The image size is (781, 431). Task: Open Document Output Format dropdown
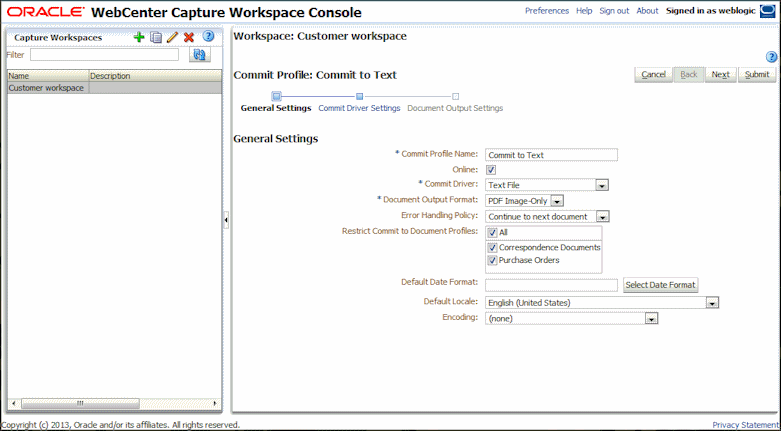click(557, 201)
